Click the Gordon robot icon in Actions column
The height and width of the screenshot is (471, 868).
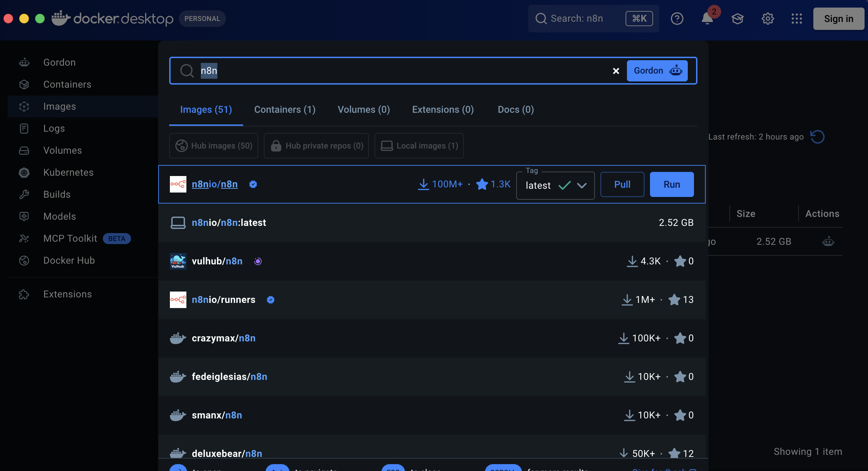tap(828, 241)
